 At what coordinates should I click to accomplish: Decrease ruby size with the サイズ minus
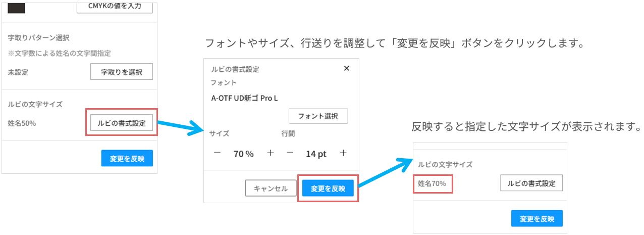[217, 153]
